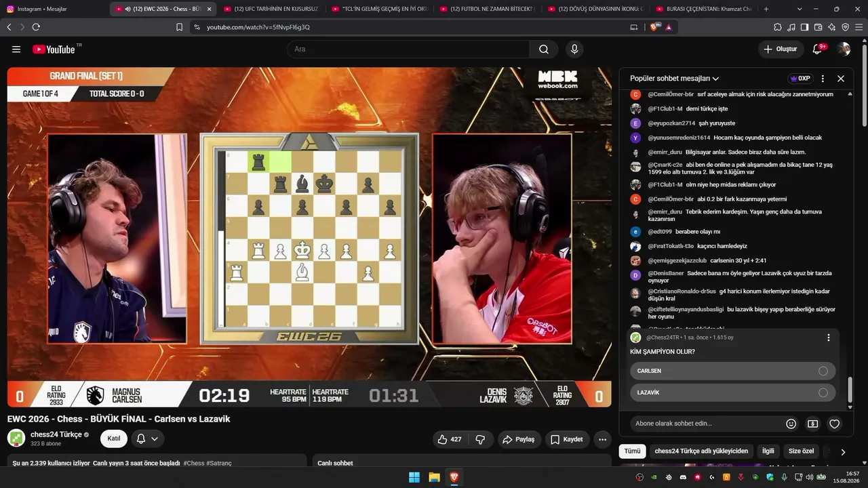Switch to the BURASI ÇEÇENİSTAN tab
The height and width of the screenshot is (488, 868).
[704, 9]
